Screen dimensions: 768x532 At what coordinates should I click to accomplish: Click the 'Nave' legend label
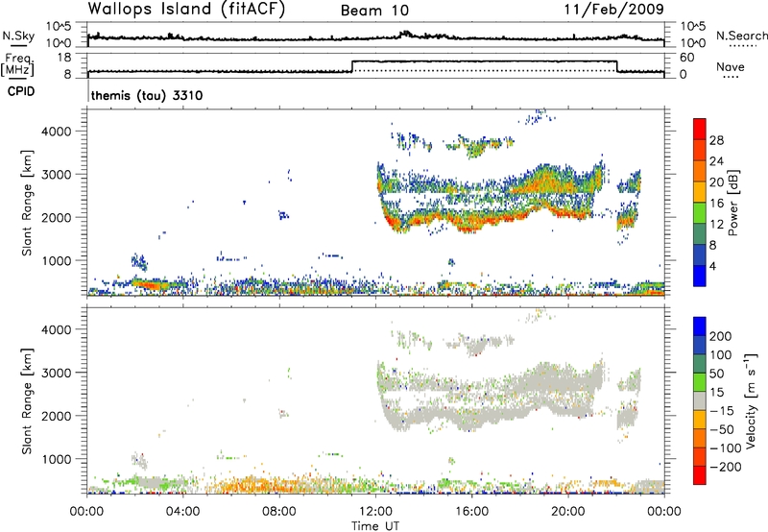coord(731,66)
